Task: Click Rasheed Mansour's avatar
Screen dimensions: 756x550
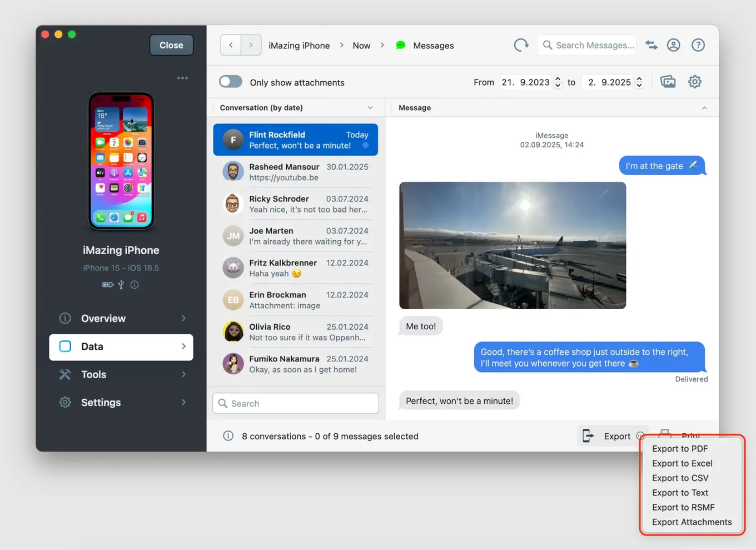Action: [233, 172]
